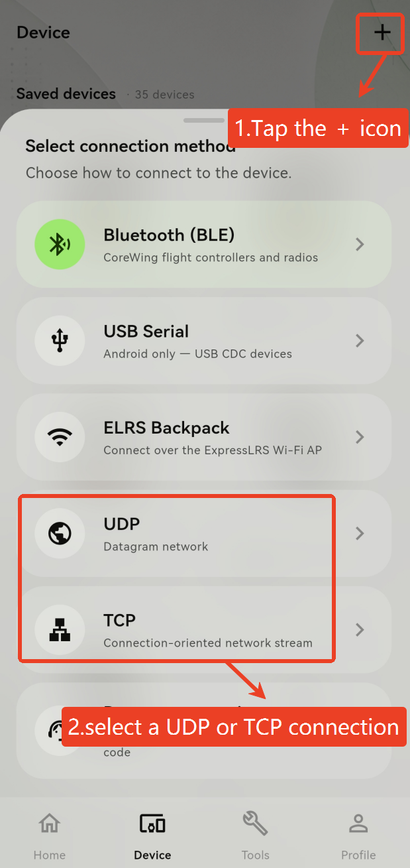Choose the UDP Datagram network option

204,533
